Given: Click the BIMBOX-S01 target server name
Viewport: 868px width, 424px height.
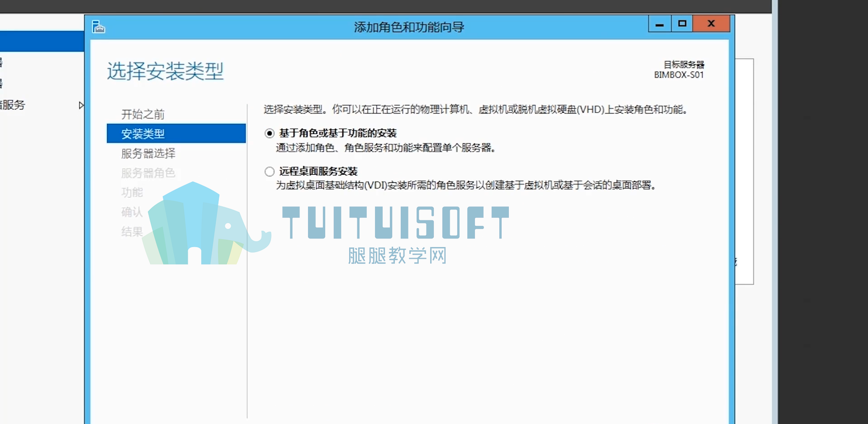Looking at the screenshot, I should pyautogui.click(x=679, y=75).
